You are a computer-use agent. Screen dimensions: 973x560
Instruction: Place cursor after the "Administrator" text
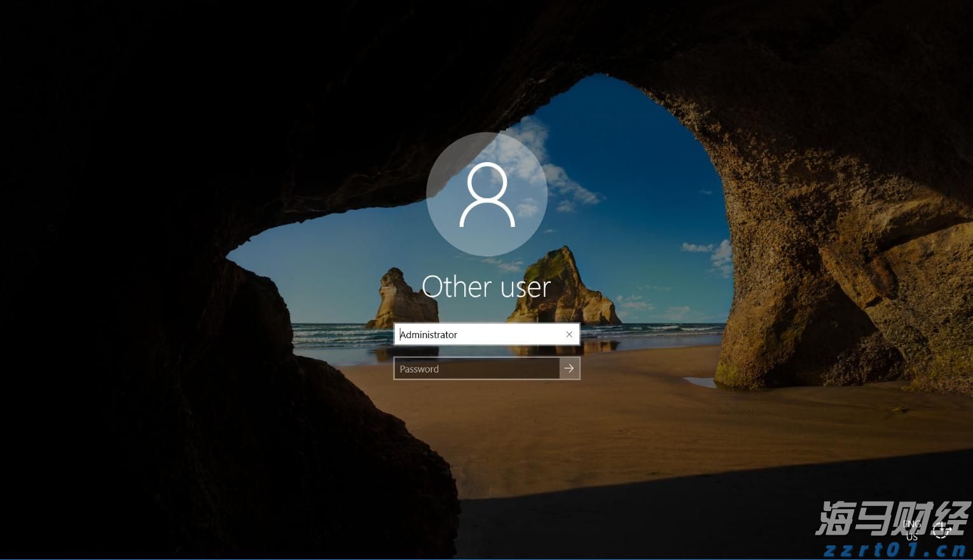[459, 334]
